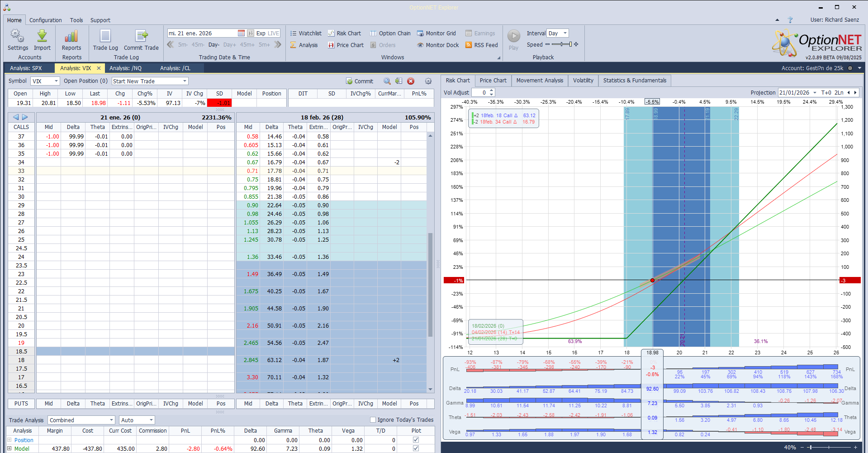Click the red cancel icon beside Commit
The width and height of the screenshot is (868, 453).
[x=411, y=81]
